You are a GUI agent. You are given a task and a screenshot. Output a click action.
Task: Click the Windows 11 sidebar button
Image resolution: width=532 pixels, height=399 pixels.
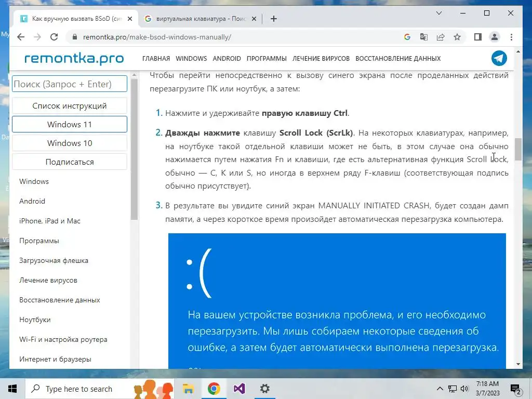point(70,124)
